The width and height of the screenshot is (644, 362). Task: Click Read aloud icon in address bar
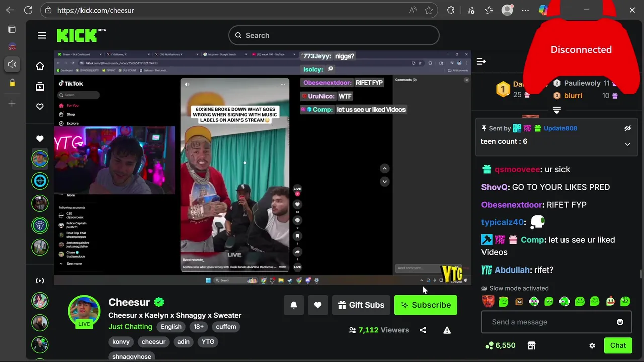[x=413, y=10]
